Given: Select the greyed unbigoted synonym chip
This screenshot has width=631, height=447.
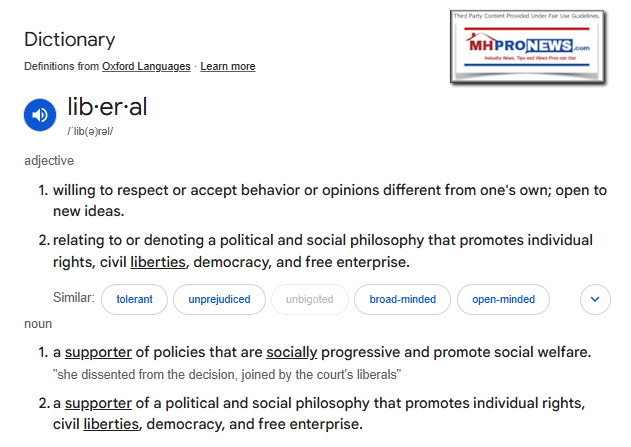Looking at the screenshot, I should pyautogui.click(x=309, y=299).
